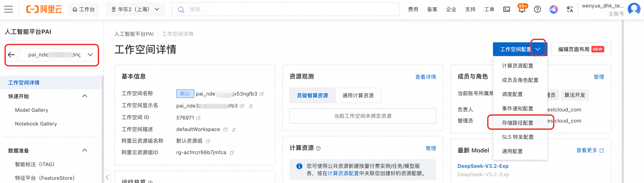Copy the defaultWorkspace description
This screenshot has height=183, width=644.
(x=225, y=130)
